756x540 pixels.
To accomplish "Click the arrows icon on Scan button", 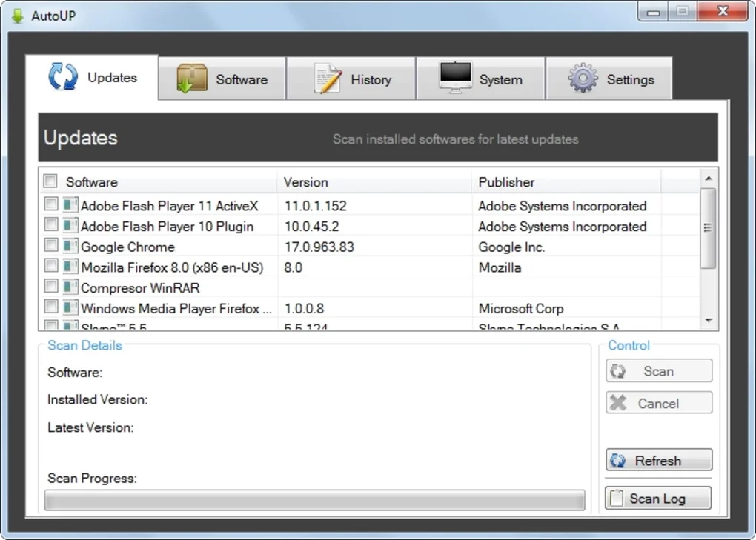I will pos(618,371).
